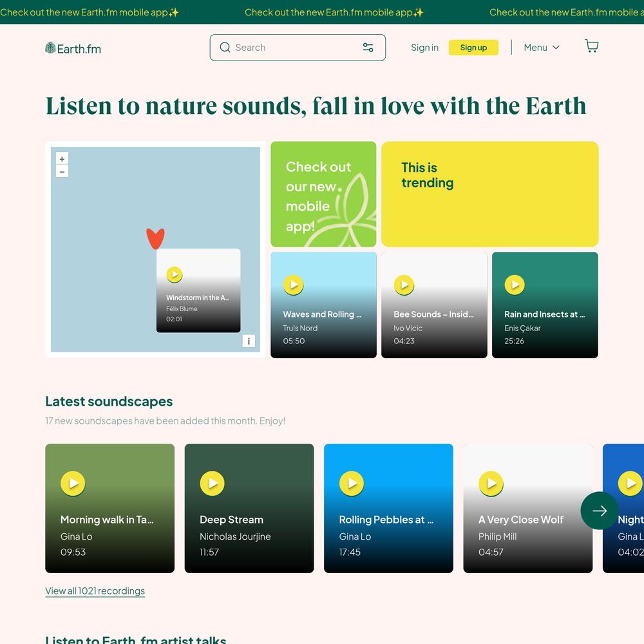644x644 pixels.
Task: Play Windstorm recording on the map
Action: point(175,275)
